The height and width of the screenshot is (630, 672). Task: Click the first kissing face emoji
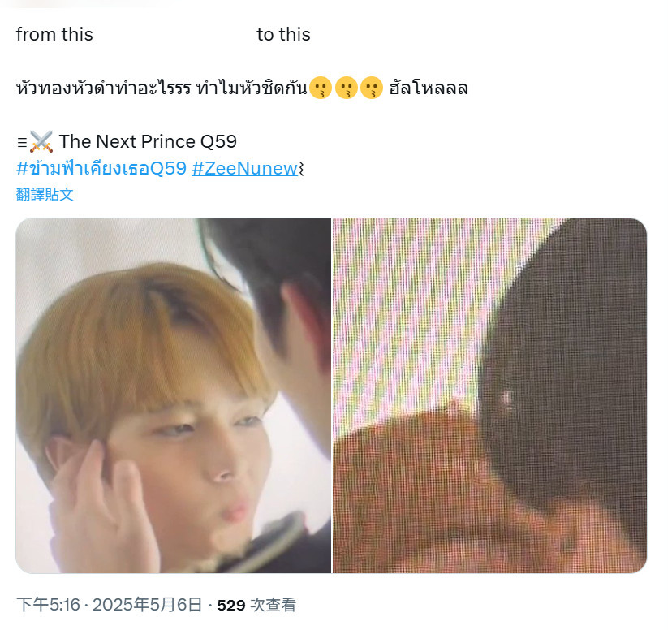tap(320, 88)
